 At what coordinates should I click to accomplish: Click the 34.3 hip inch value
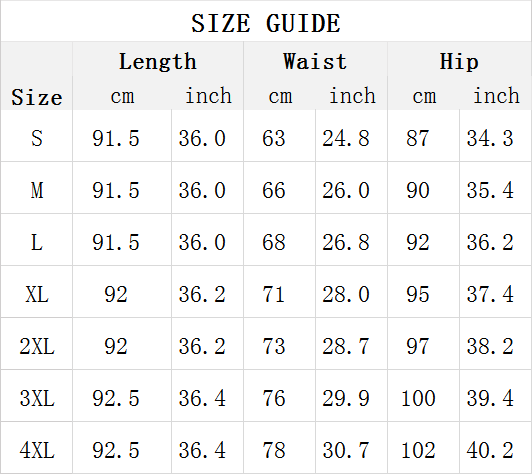tap(490, 138)
